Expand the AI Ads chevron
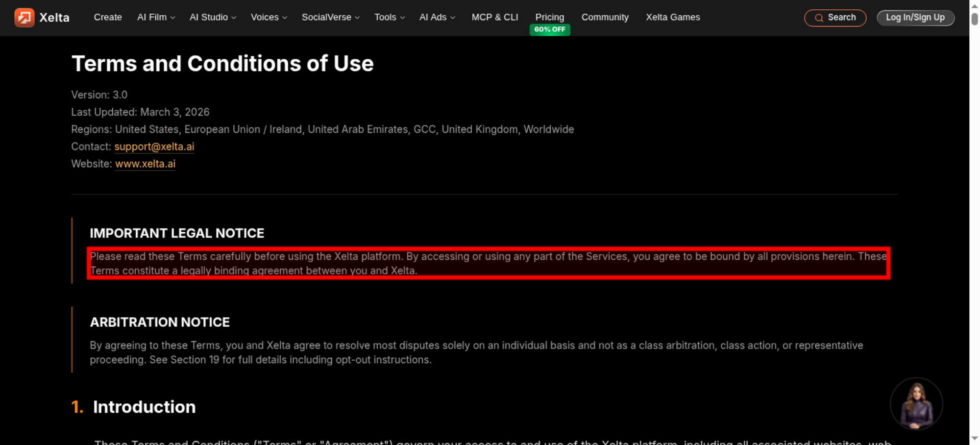 tap(453, 18)
